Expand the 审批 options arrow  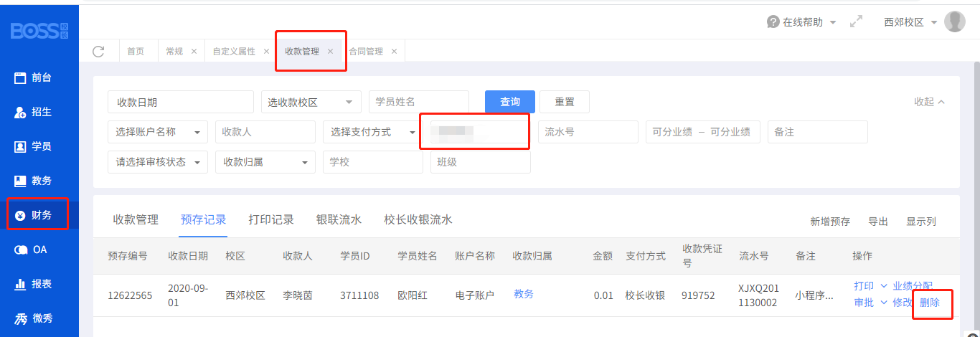883,303
